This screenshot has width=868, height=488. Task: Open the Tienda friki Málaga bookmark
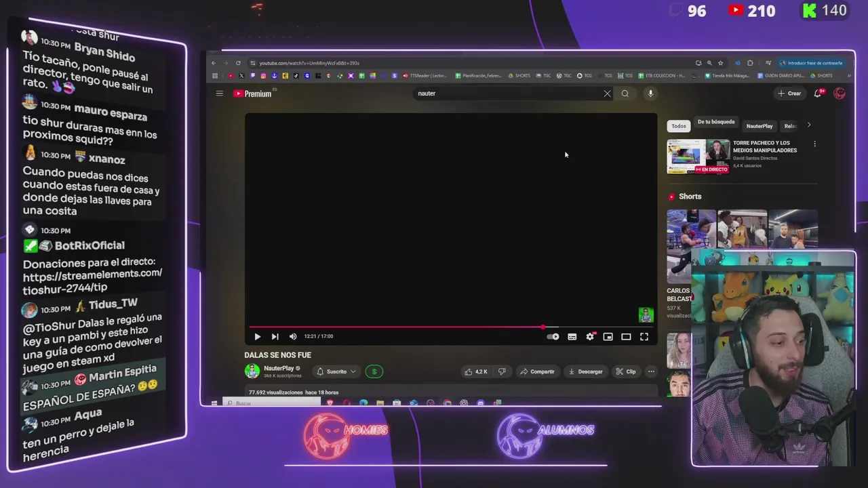pos(728,76)
